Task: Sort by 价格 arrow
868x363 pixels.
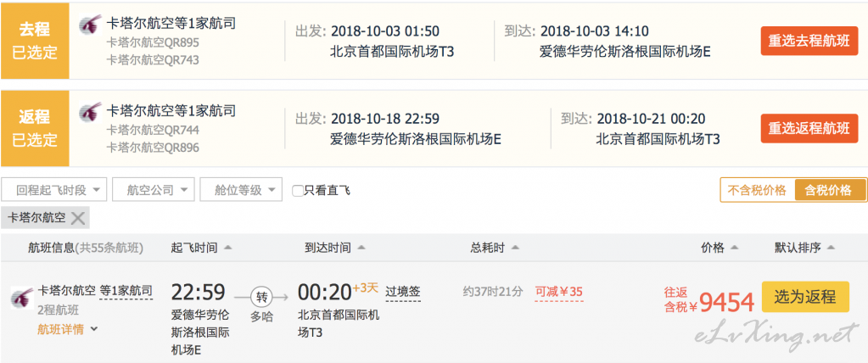Action: click(x=735, y=248)
